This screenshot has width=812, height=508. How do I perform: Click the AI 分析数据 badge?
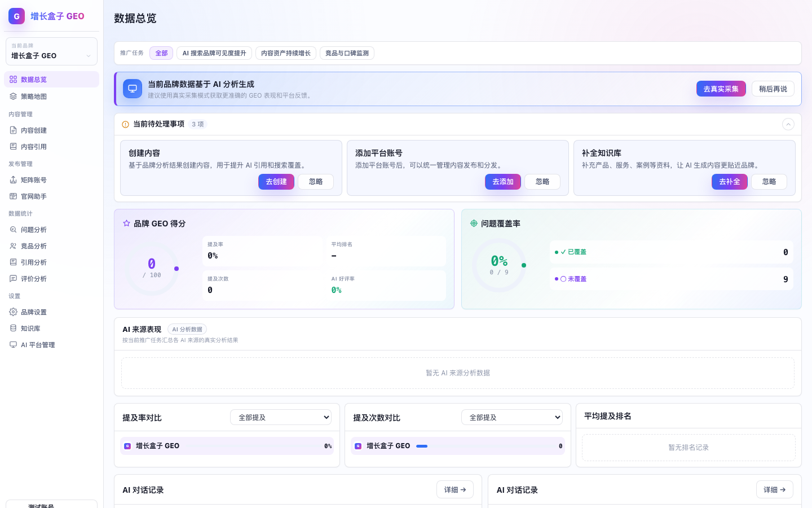click(187, 329)
